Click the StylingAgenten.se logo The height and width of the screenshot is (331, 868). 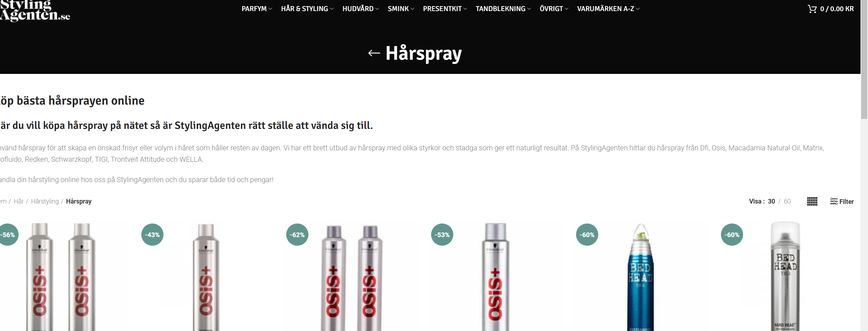35,11
